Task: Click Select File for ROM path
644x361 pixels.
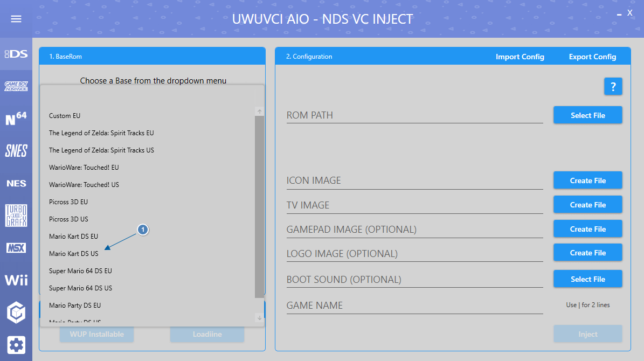Action: (587, 115)
